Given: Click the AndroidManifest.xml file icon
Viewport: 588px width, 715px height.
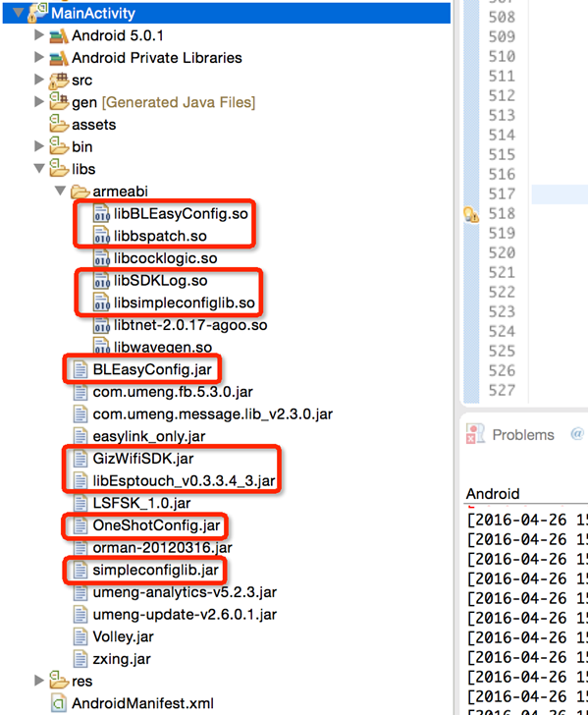Looking at the screenshot, I should (59, 703).
